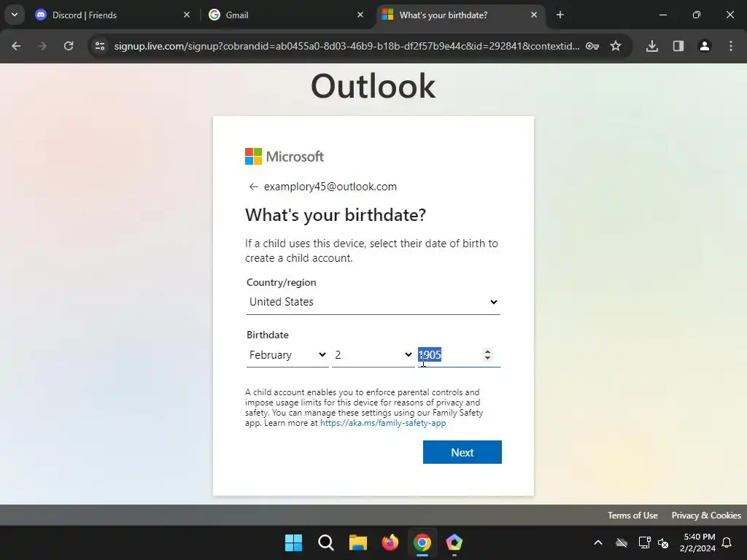Open Chrome three-dot menu
This screenshot has width=747, height=560.
point(731,46)
